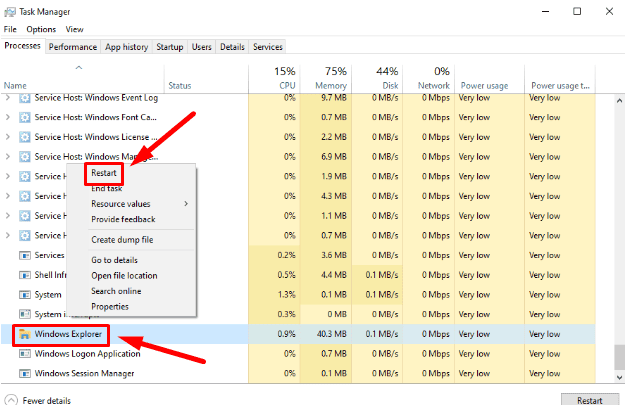Switch to the Services tab
Screen dimensions: 626x405
click(x=267, y=47)
